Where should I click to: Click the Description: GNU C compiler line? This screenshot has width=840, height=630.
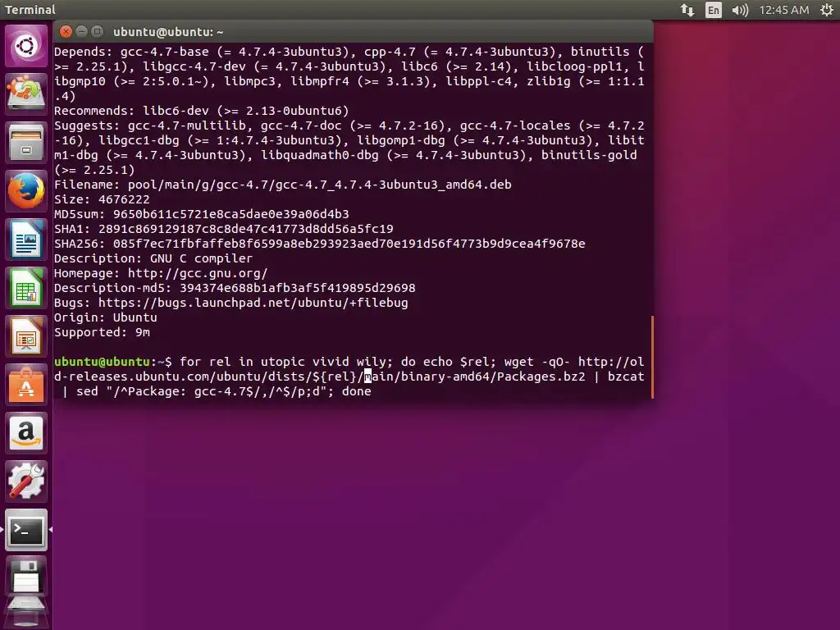point(153,258)
